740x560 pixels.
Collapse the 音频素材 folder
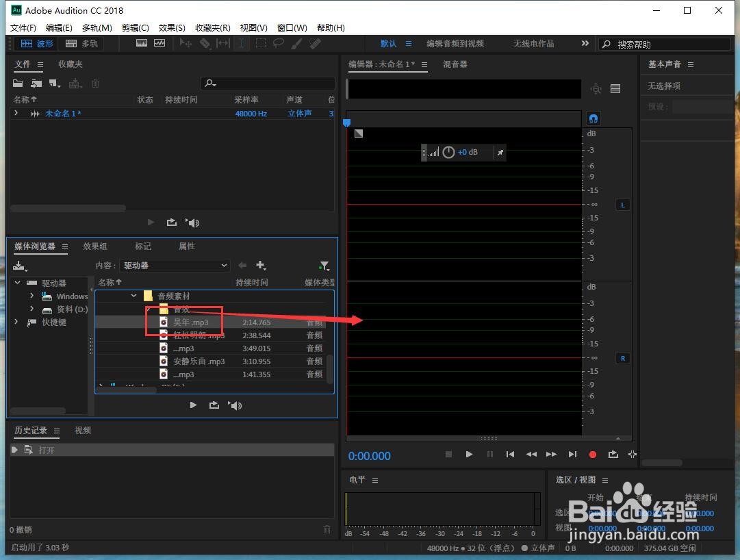[133, 295]
